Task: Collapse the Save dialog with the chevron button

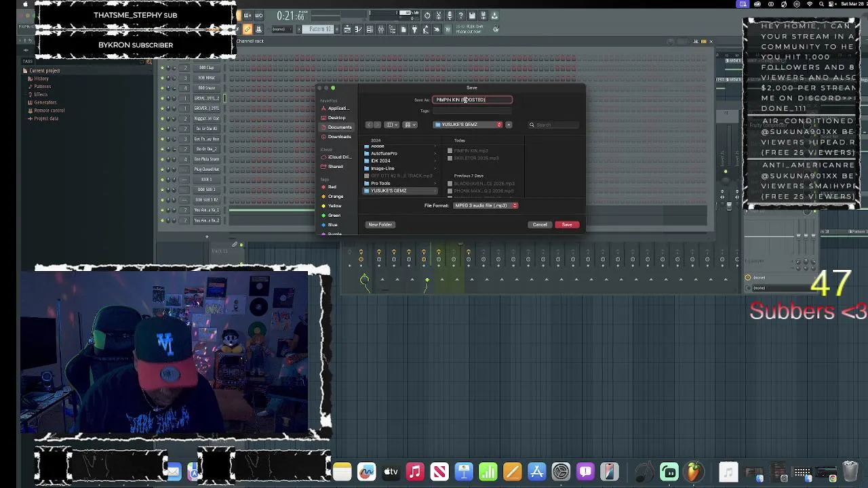Action: click(509, 125)
